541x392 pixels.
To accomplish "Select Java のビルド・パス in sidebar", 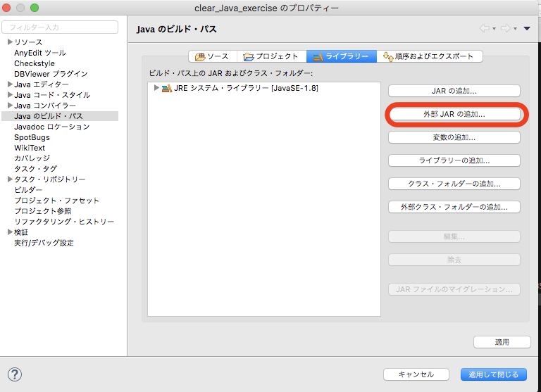I will [49, 116].
